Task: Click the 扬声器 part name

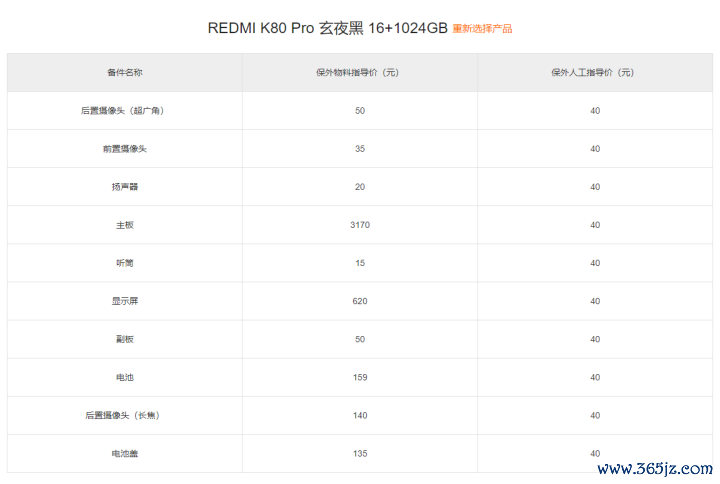Action: coord(125,187)
